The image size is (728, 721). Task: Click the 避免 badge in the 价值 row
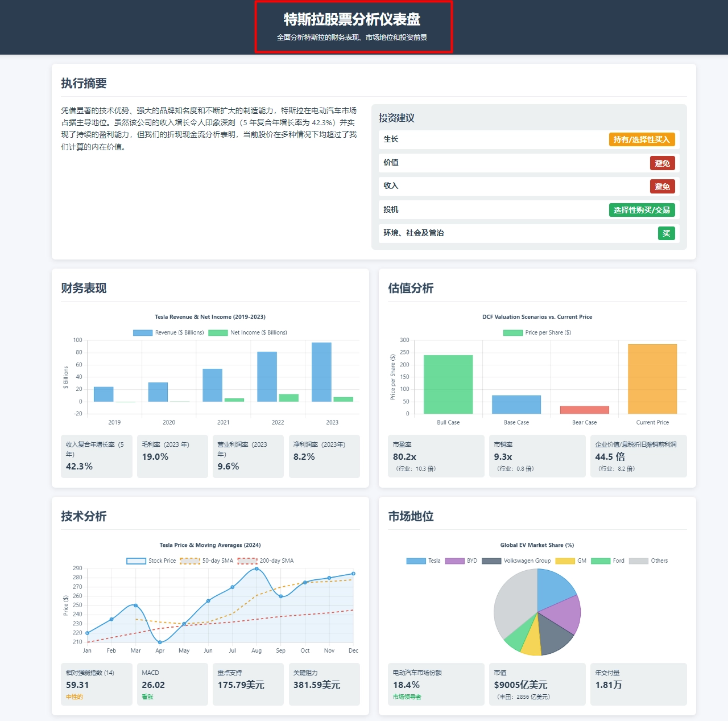click(x=663, y=163)
